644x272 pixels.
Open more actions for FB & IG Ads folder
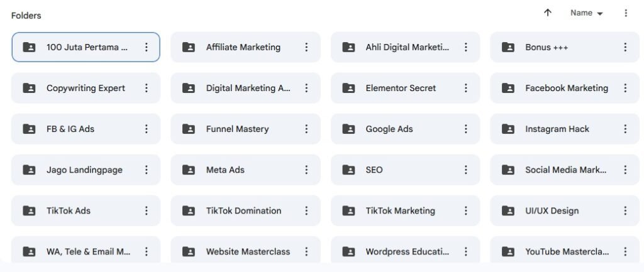[x=147, y=129]
